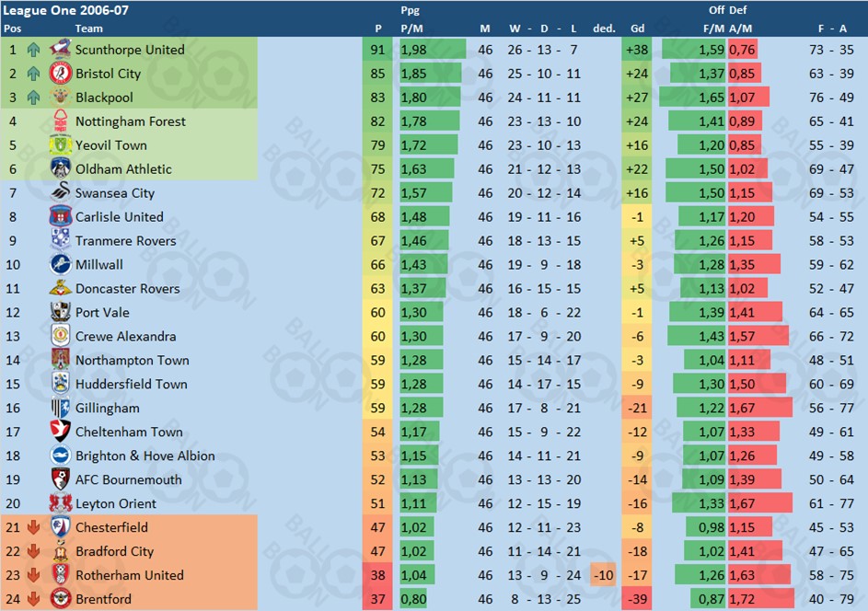The height and width of the screenshot is (611, 868).
Task: Click Brentford's -39 goal difference cell
Action: tap(637, 599)
